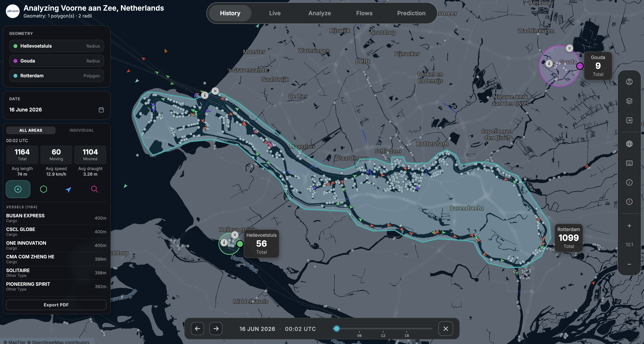This screenshot has height=344, width=644.
Task: Close the timeline bar
Action: pyautogui.click(x=446, y=329)
